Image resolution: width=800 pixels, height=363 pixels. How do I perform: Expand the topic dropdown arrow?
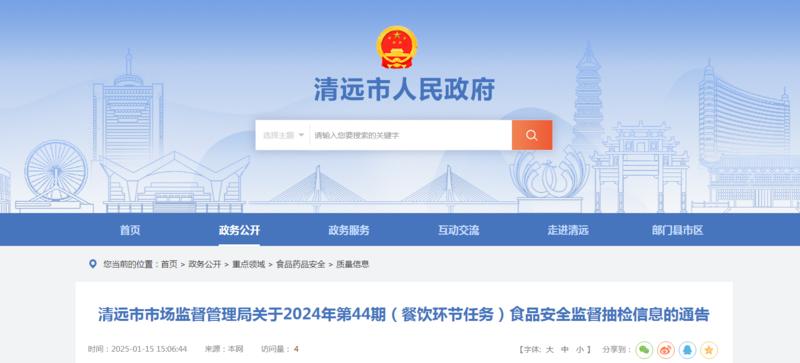[301, 135]
